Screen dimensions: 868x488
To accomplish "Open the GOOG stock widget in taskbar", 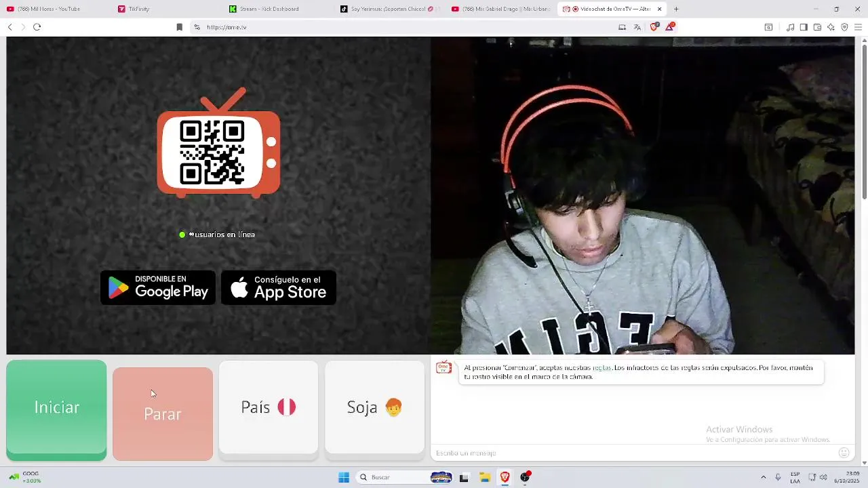I will 24,477.
